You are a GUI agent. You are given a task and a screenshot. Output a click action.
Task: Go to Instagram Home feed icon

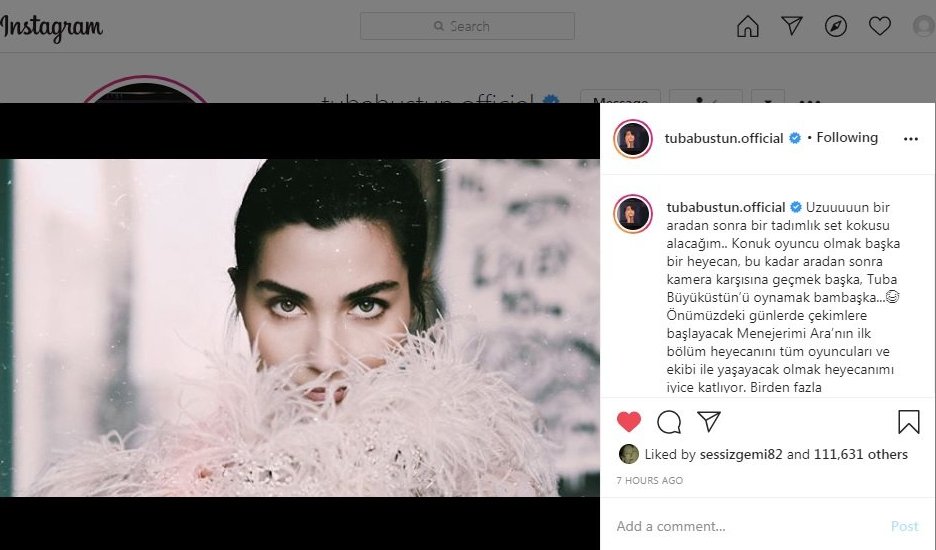(x=748, y=27)
